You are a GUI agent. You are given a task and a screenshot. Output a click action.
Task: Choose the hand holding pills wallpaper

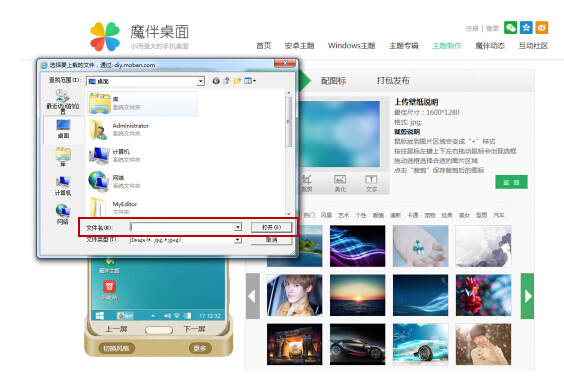420,246
